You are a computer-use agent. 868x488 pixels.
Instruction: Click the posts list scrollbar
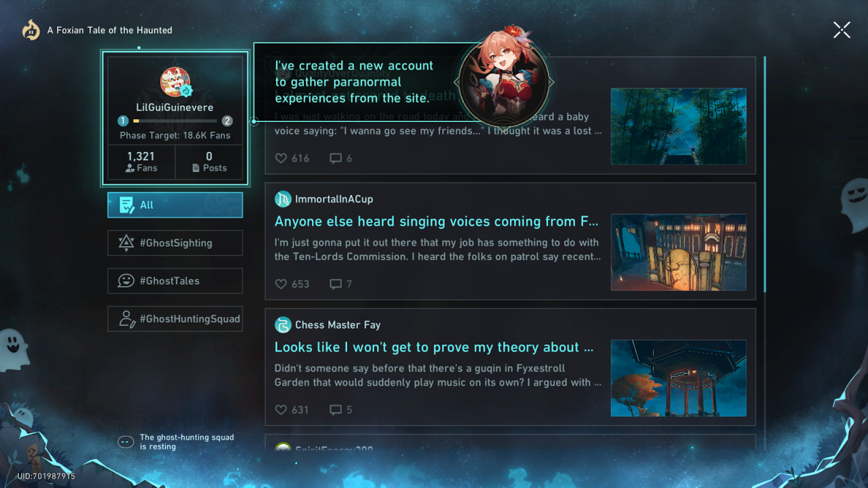(765, 174)
